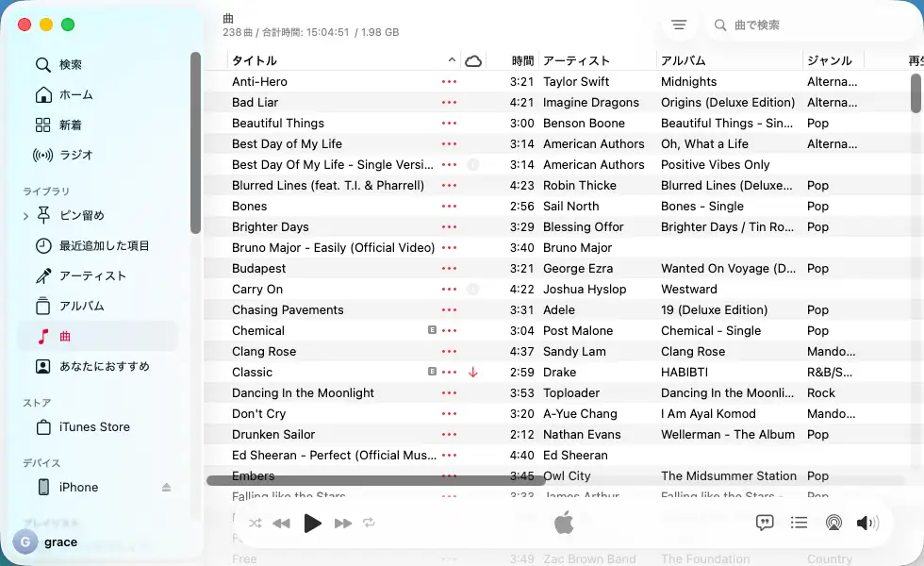Select the song Bones
Screen dimensions: 924x566
(249, 206)
